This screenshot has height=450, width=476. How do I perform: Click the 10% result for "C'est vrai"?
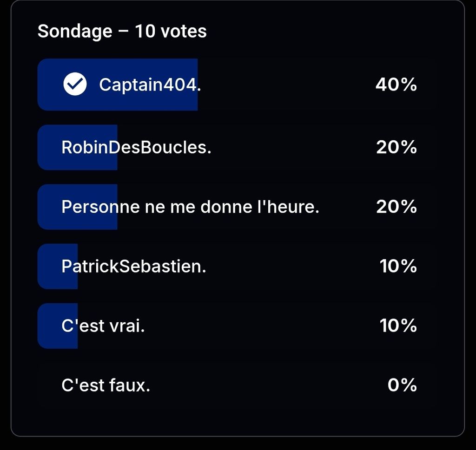click(x=398, y=326)
